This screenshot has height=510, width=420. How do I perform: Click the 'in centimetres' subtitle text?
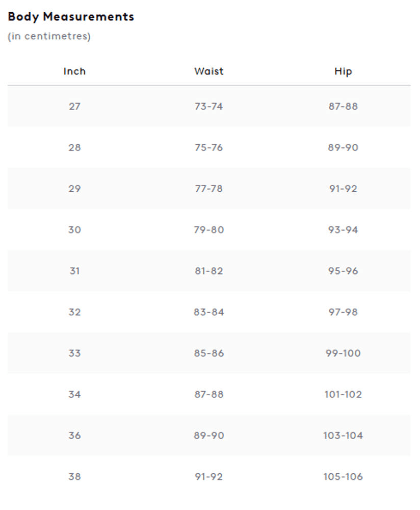[49, 36]
